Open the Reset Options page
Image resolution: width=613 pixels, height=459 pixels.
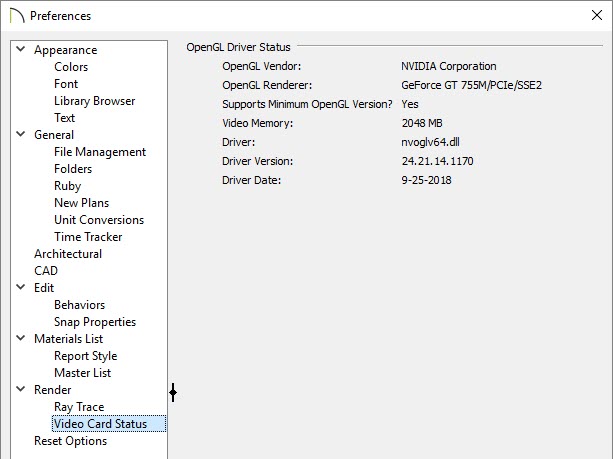coord(71,441)
